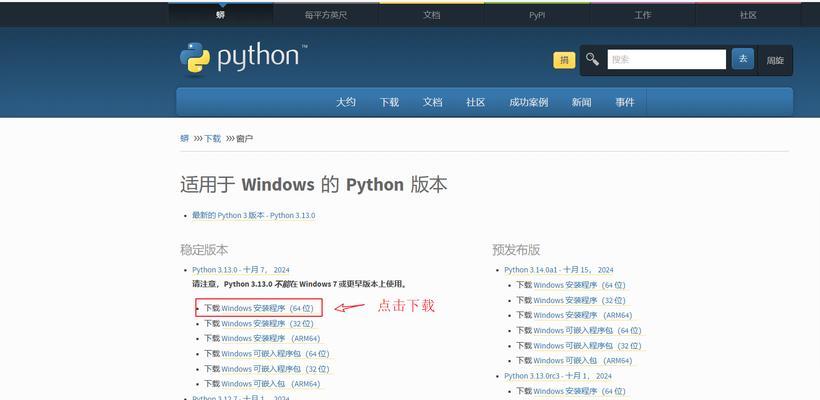Open the Python 3.13.0 - 十月 7, 2024 release link
Viewport: 820px width, 400px height.
(x=241, y=270)
